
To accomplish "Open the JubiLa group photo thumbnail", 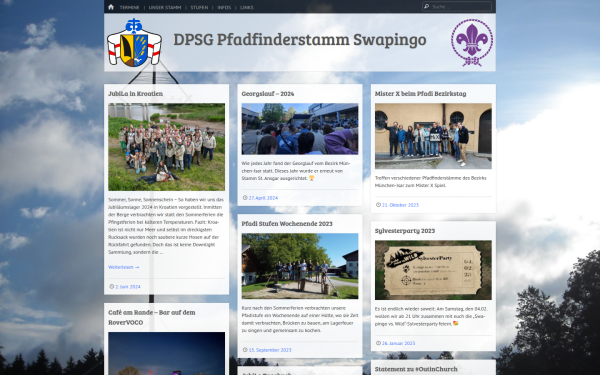I will 166,147.
